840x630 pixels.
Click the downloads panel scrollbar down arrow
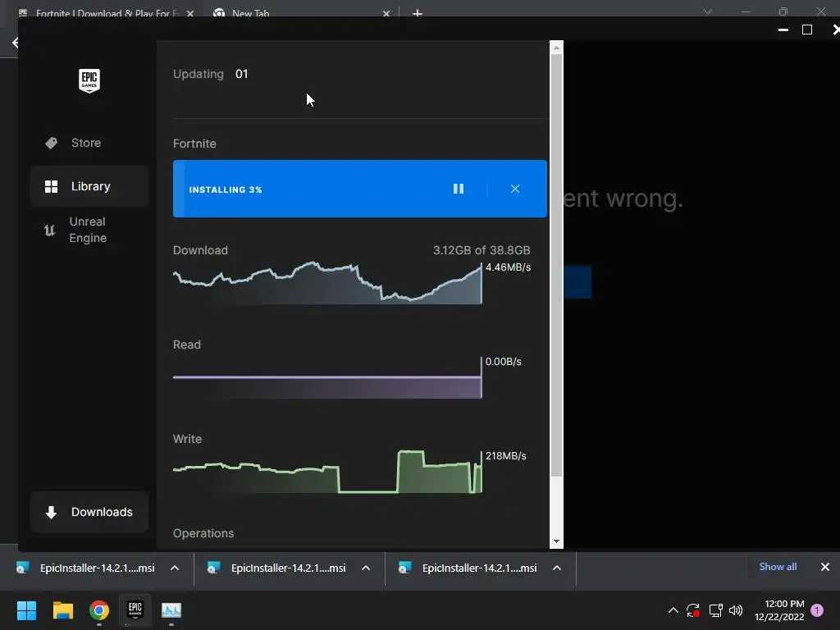tap(557, 541)
